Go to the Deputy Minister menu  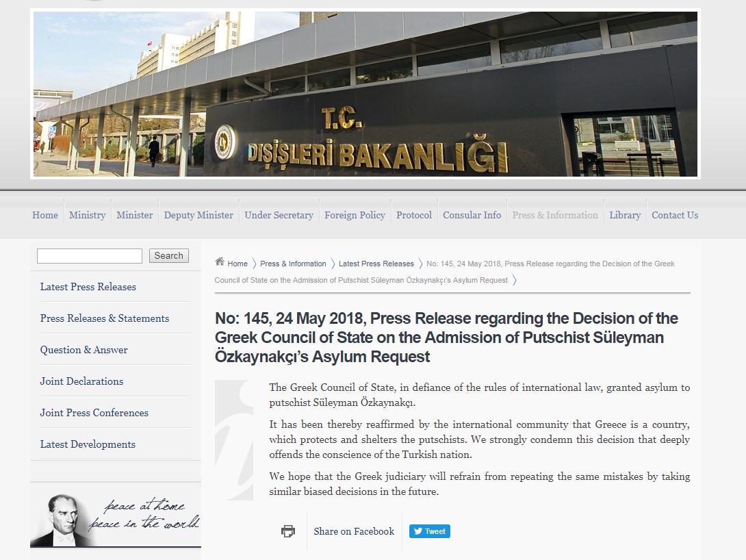pos(198,215)
